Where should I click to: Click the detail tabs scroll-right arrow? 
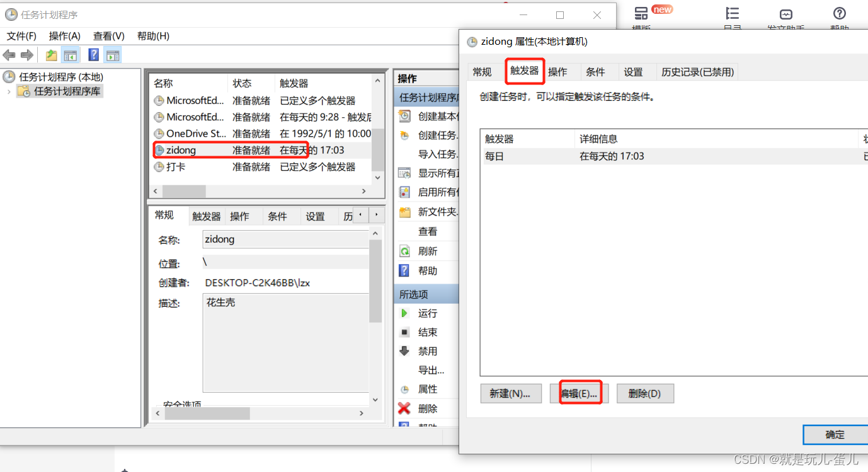[376, 216]
